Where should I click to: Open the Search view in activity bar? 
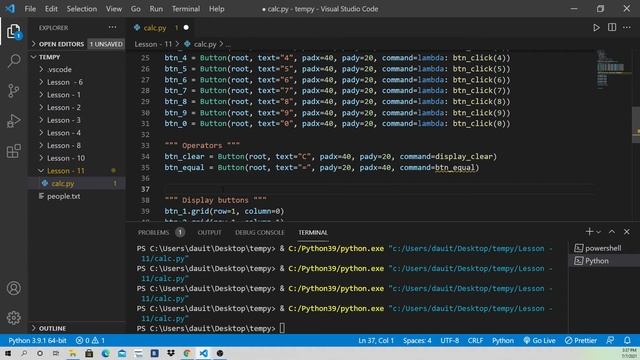(13, 61)
